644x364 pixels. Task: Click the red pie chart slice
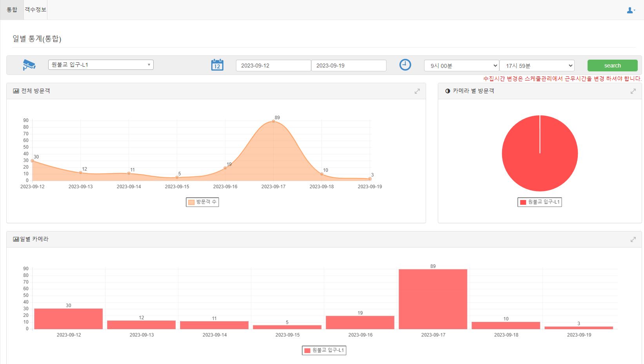pyautogui.click(x=540, y=157)
